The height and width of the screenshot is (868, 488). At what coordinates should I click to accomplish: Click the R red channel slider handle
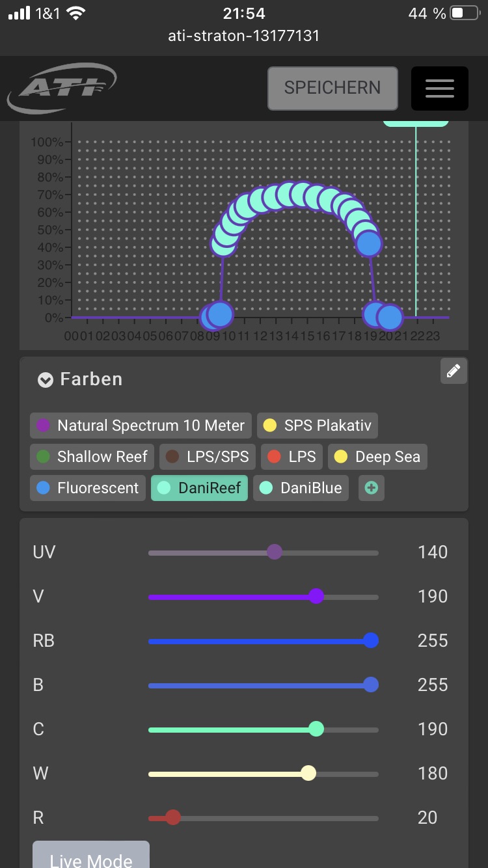(x=173, y=817)
